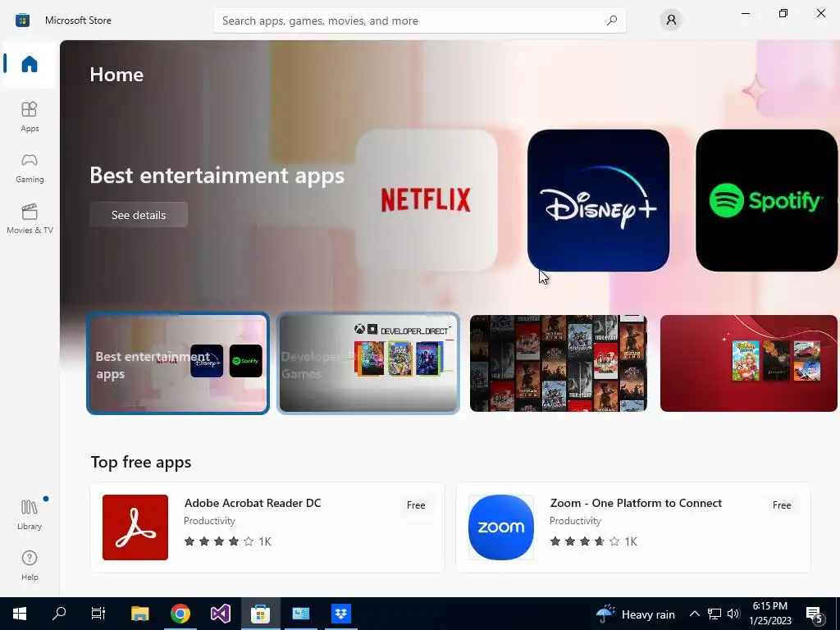Open the volume speaker tray icon
Viewport: 840px width, 630px height.
click(x=733, y=614)
